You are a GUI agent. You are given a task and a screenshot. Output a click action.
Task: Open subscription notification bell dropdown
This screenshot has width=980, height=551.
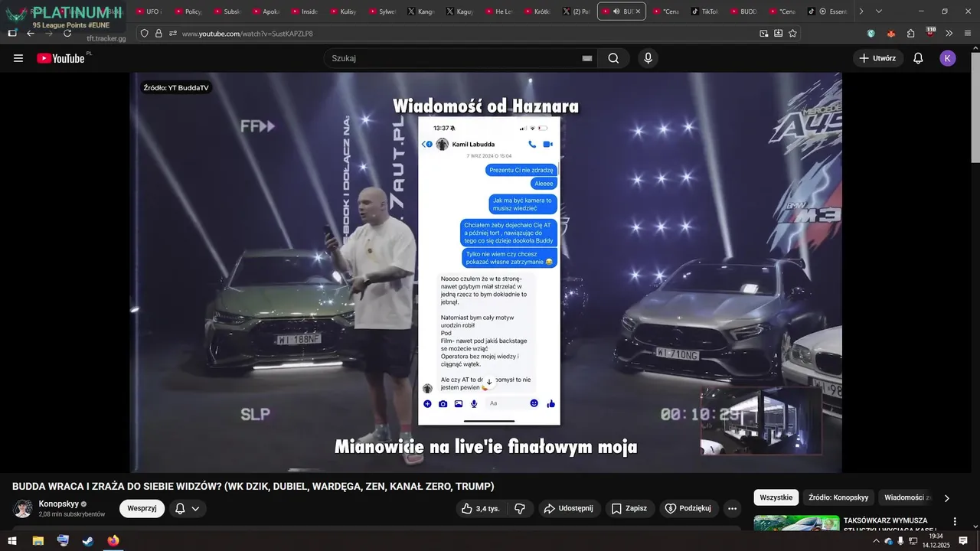click(187, 508)
